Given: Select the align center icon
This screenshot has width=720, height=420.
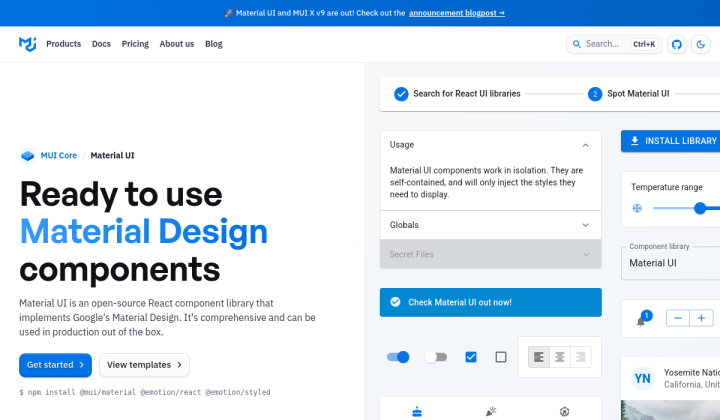Looking at the screenshot, I should 560,357.
